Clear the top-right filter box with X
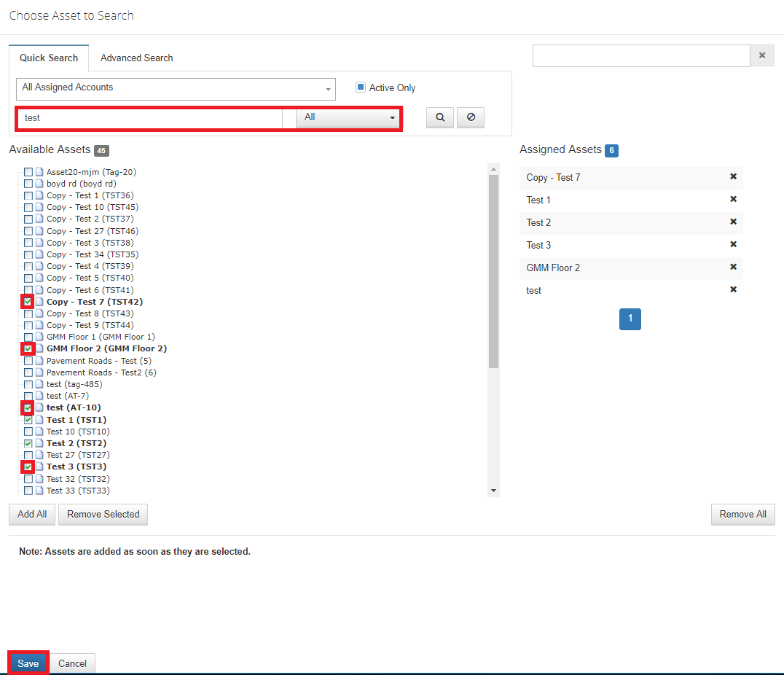The image size is (784, 675). coord(762,55)
